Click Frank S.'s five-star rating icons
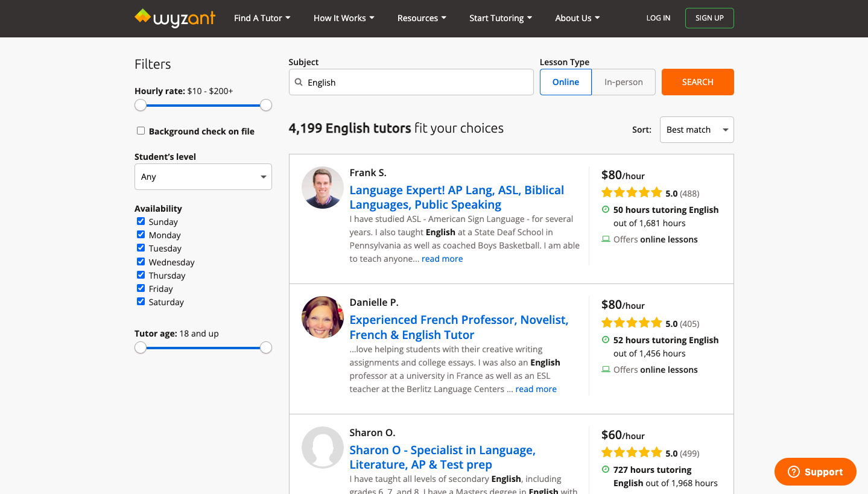 pyautogui.click(x=632, y=193)
